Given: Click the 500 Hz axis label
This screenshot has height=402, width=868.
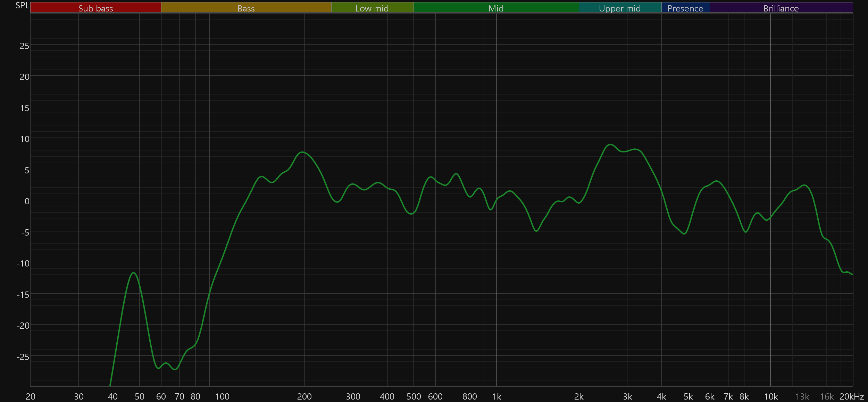Looking at the screenshot, I should tap(414, 396).
